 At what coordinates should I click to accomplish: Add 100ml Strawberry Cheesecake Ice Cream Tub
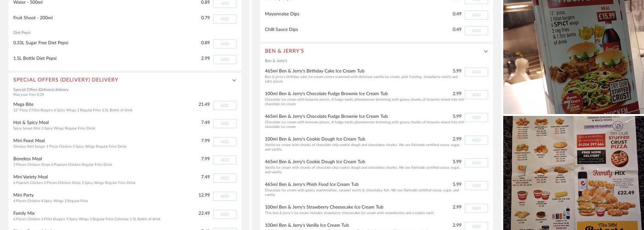click(476, 208)
